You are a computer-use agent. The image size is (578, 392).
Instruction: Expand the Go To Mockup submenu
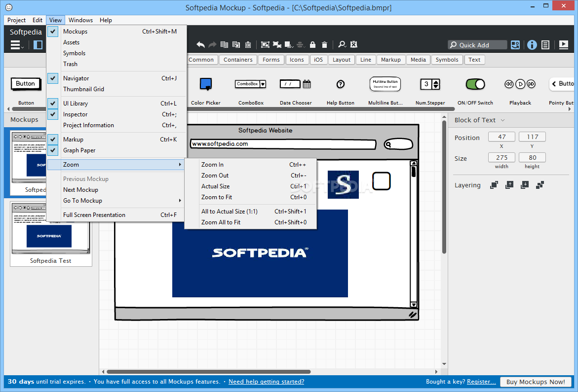pyautogui.click(x=116, y=201)
